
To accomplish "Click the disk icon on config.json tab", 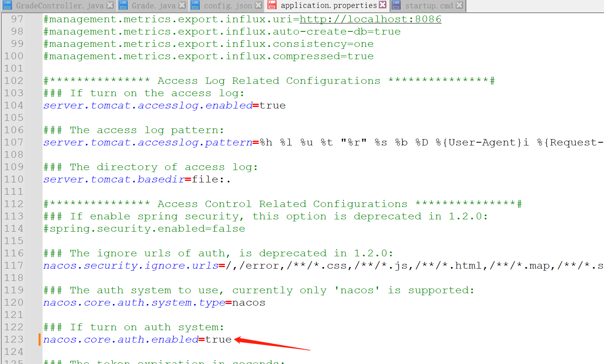I will tap(195, 5).
